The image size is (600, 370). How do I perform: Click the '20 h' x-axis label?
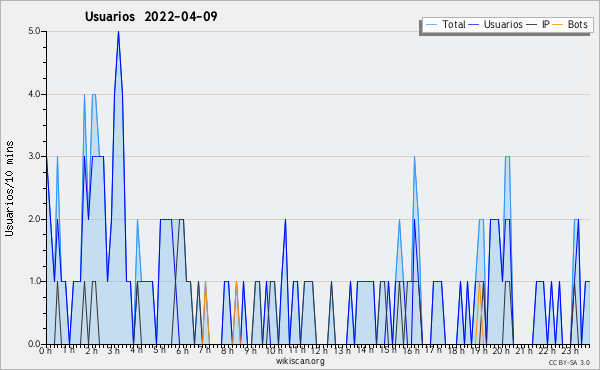coord(502,351)
